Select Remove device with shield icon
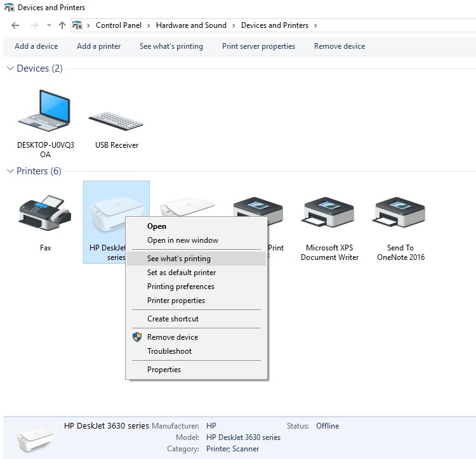Screen dimensions: 476x459 [x=173, y=337]
